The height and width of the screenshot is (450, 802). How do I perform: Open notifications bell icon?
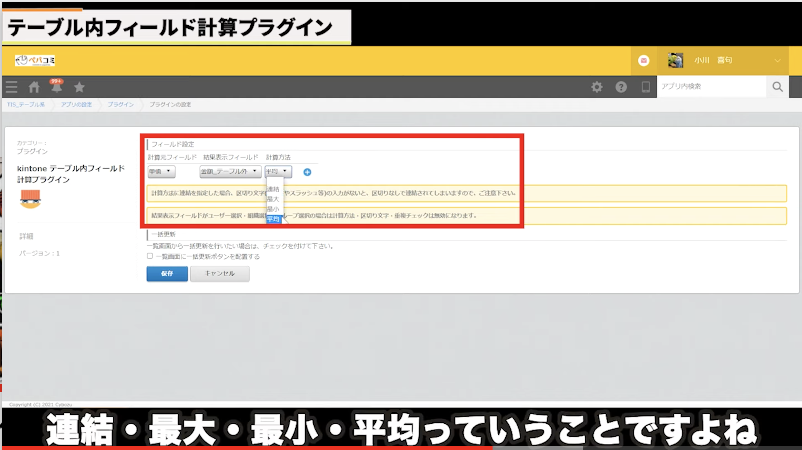pyautogui.click(x=56, y=88)
